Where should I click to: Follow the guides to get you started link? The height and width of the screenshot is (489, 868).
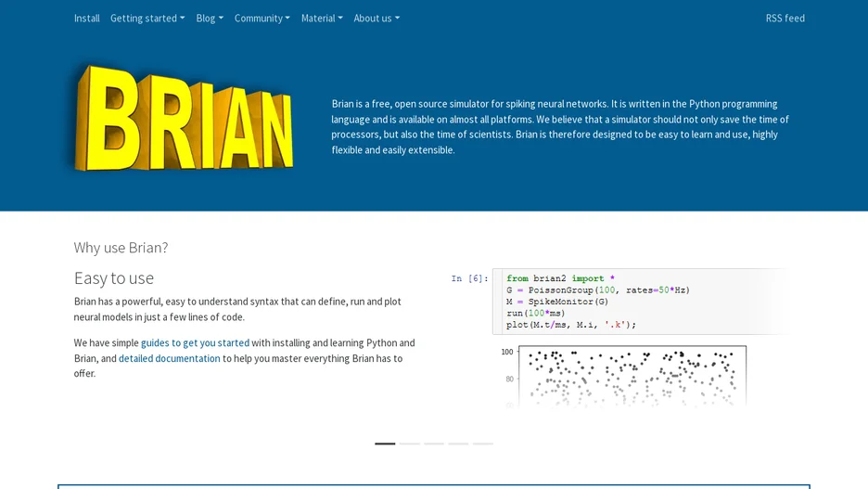[x=195, y=342]
